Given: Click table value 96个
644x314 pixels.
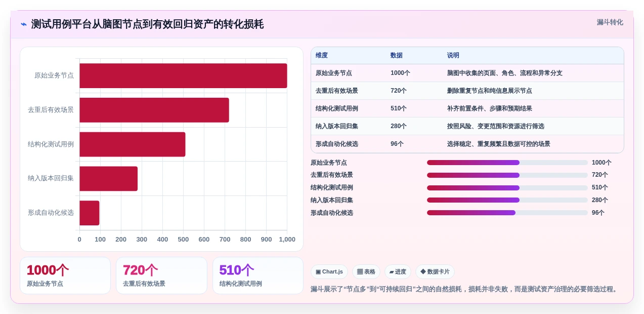Looking at the screenshot, I should click(397, 144).
